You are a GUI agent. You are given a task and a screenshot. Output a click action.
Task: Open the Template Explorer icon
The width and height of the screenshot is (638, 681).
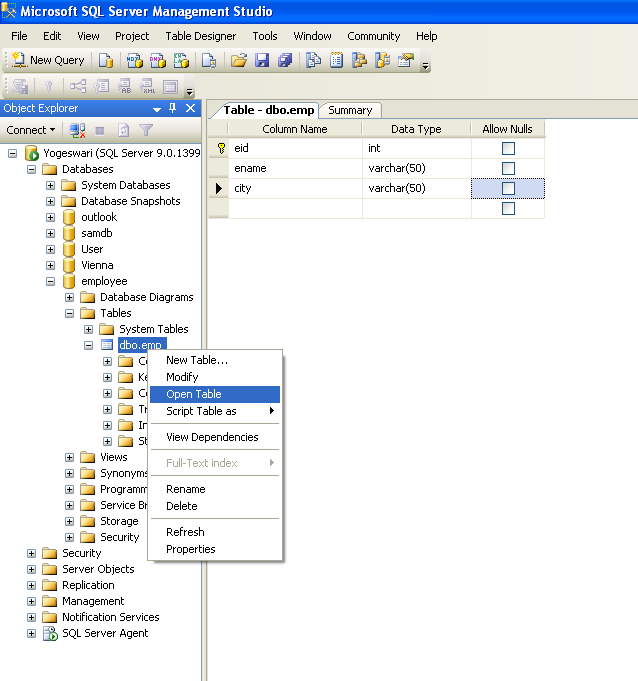point(382,60)
